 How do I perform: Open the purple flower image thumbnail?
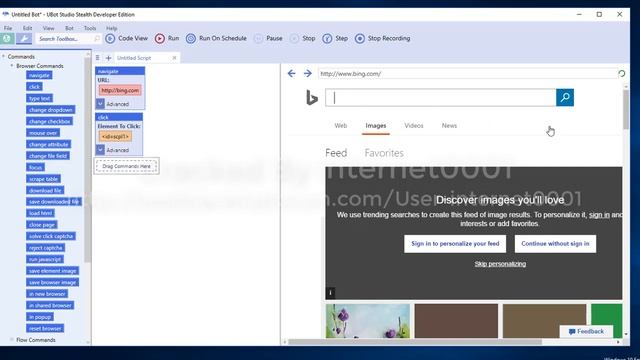(x=368, y=321)
